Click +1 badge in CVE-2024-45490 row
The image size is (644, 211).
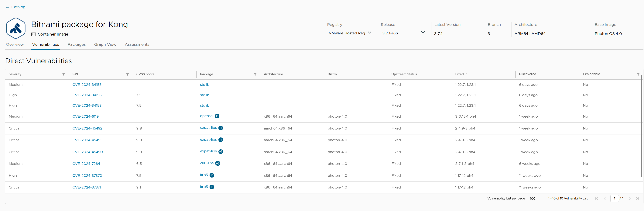coord(221,151)
